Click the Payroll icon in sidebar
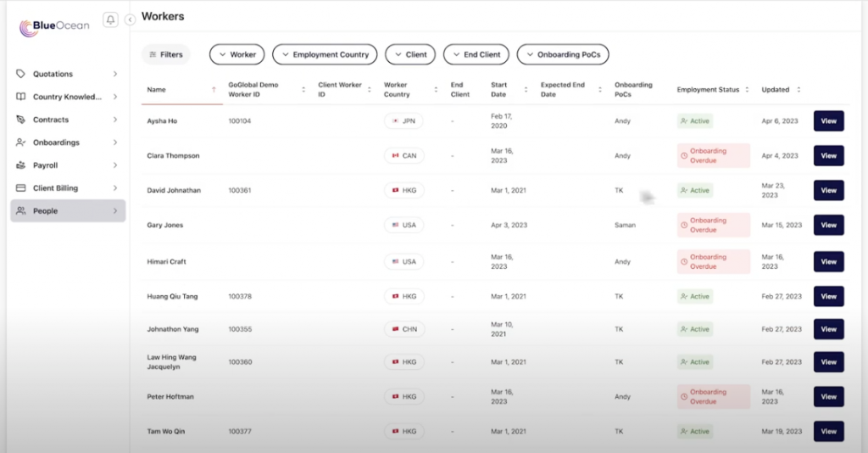Viewport: 868px width, 453px height. click(x=20, y=165)
